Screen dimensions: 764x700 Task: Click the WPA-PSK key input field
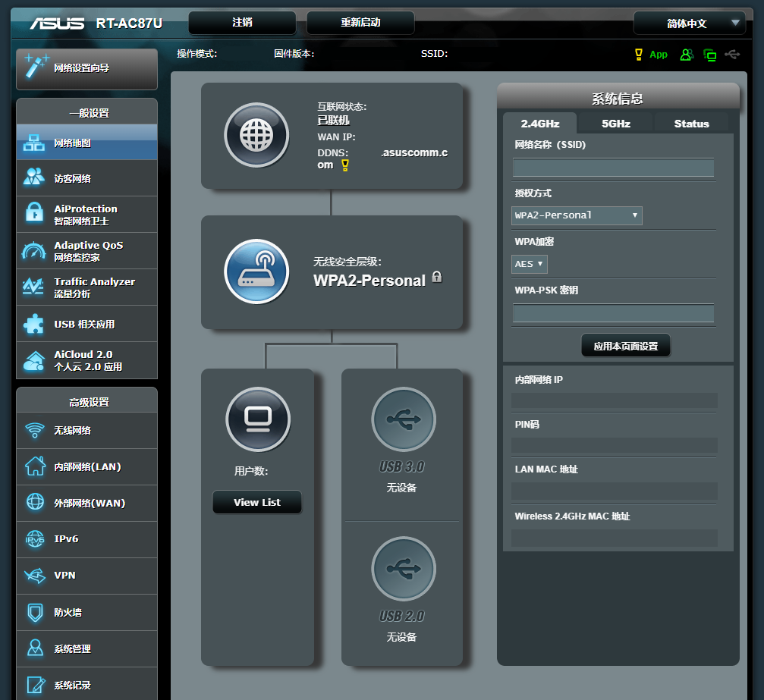point(613,313)
